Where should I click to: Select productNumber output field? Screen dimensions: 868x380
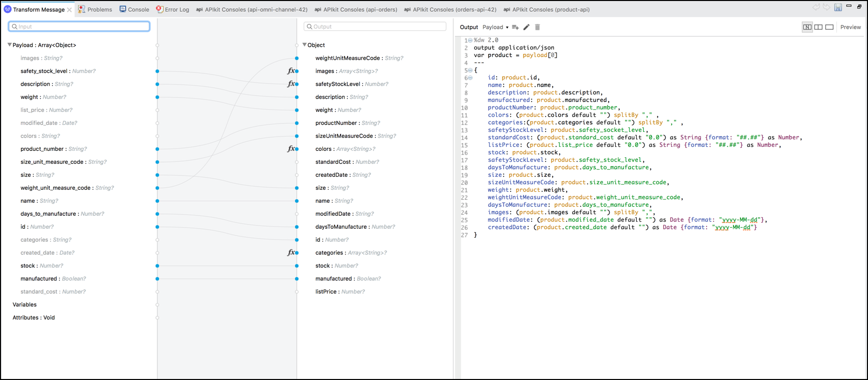click(347, 123)
